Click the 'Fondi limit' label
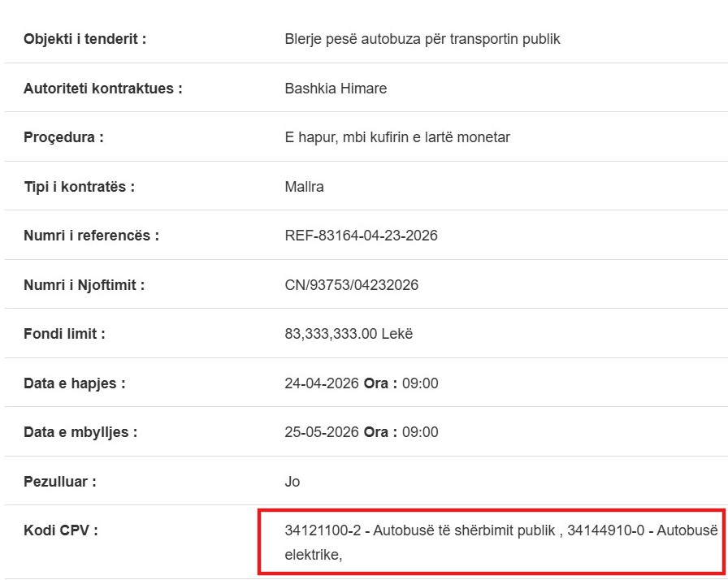The image size is (728, 580). click(x=64, y=334)
